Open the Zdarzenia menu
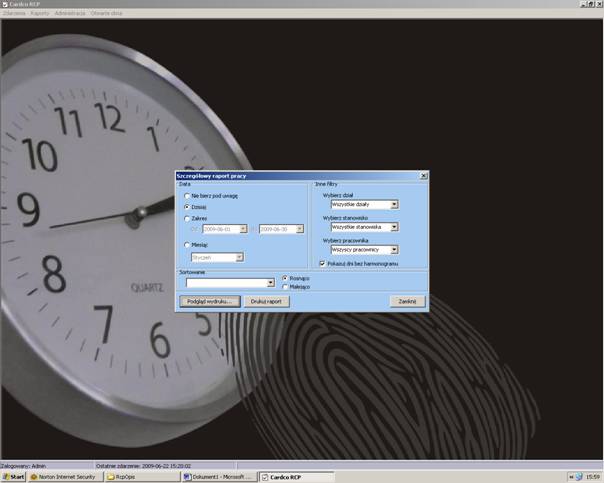604x483 pixels. click(x=14, y=13)
